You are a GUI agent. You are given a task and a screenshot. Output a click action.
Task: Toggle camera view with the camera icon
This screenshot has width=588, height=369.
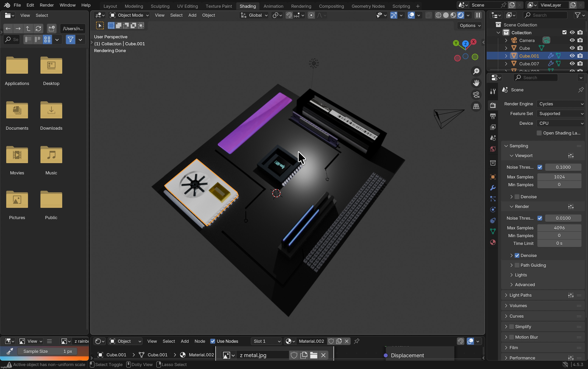(476, 95)
